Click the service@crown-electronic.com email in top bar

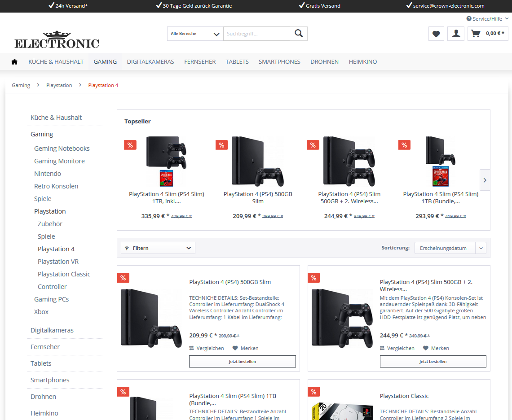click(449, 6)
